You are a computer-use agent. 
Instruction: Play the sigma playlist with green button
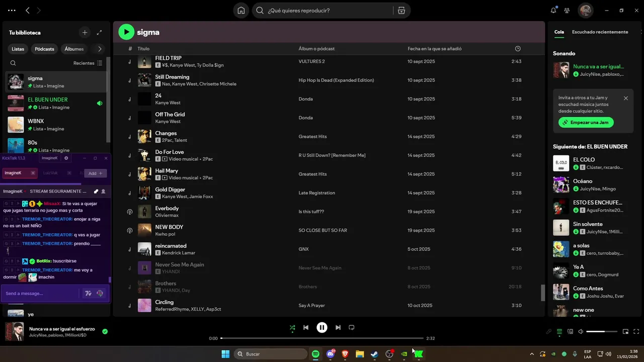point(126,32)
